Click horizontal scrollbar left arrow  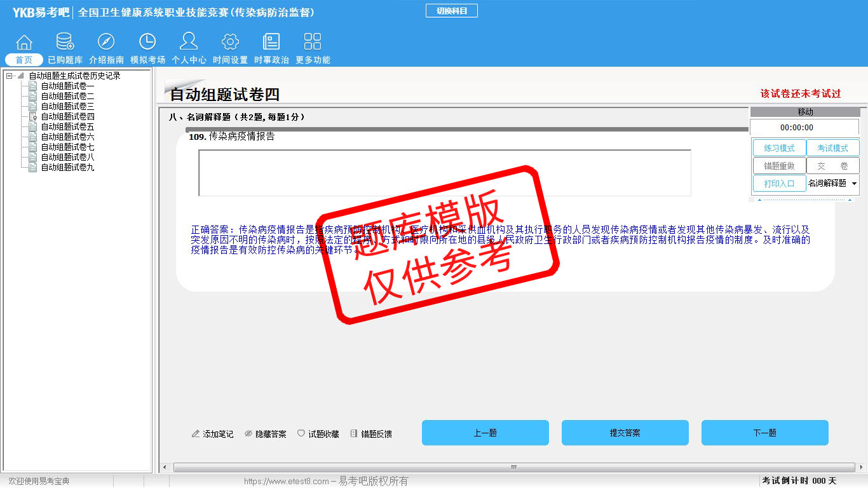[165, 468]
